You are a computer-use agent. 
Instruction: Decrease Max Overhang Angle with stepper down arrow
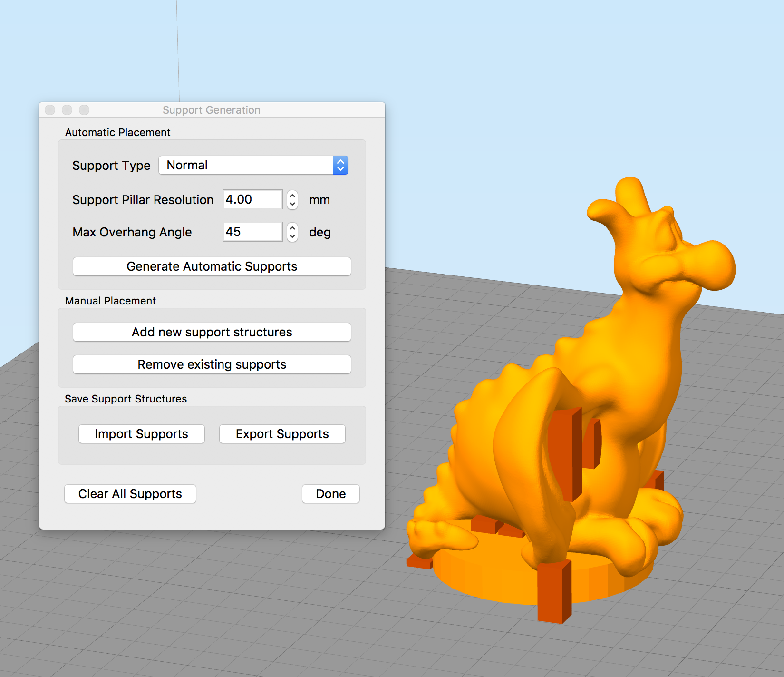pos(292,236)
